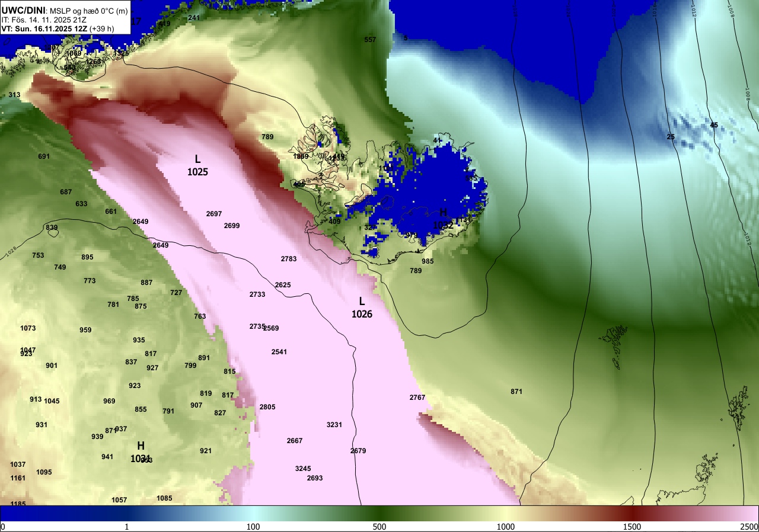759x532 pixels.
Task: Click the 1000 label on the color scale
Action: click(506, 527)
